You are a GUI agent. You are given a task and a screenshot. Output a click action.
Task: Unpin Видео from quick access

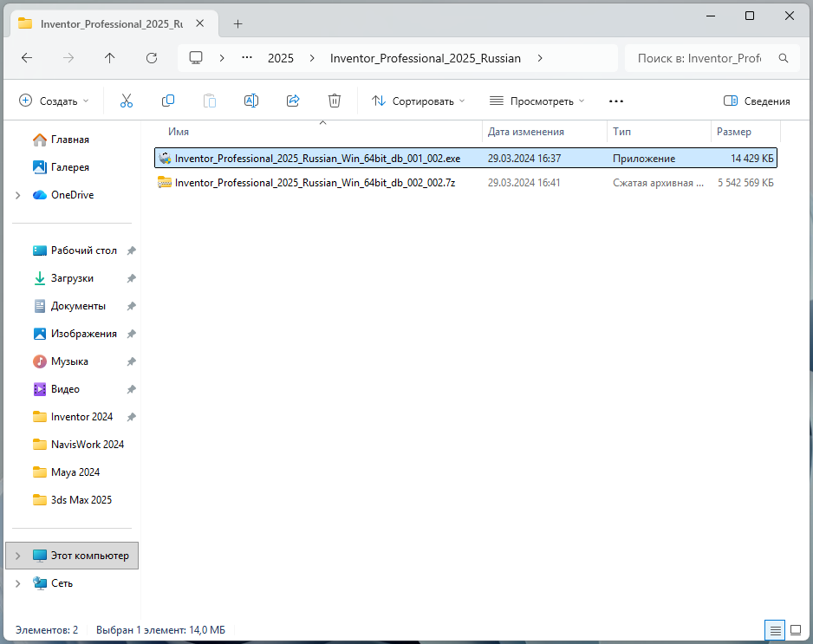(x=131, y=389)
